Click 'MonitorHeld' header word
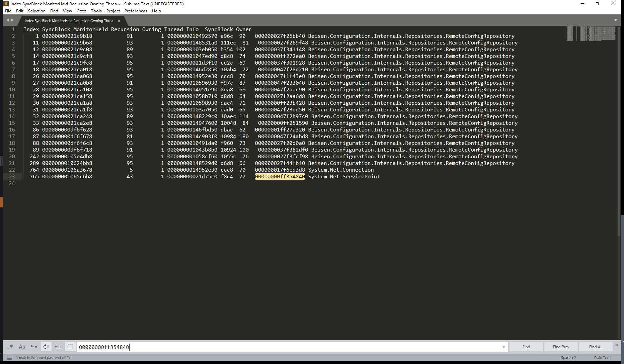Image resolution: width=624 pixels, height=364 pixels. pyautogui.click(x=90, y=29)
